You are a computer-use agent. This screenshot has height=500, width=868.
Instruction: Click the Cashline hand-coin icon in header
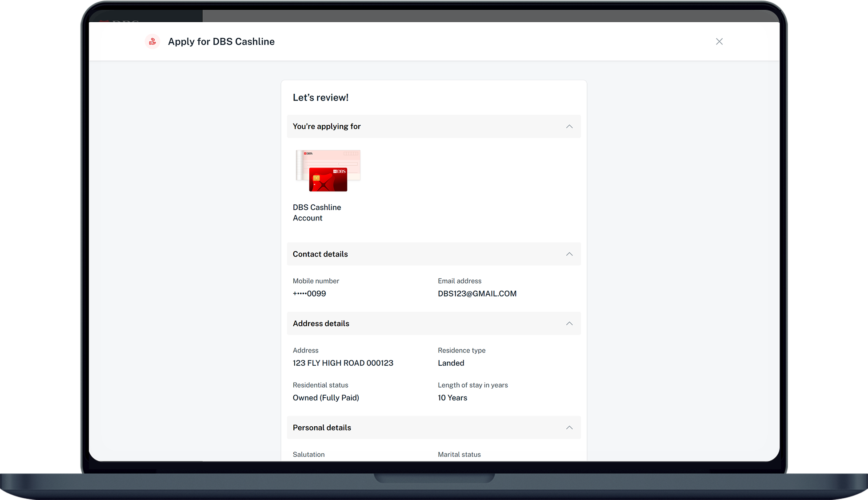[152, 41]
